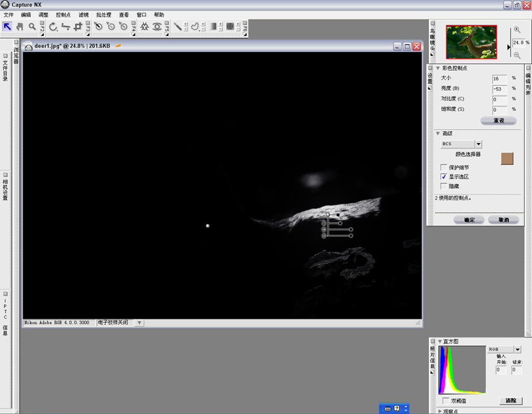Click the blue help/language bar icon

point(396,408)
